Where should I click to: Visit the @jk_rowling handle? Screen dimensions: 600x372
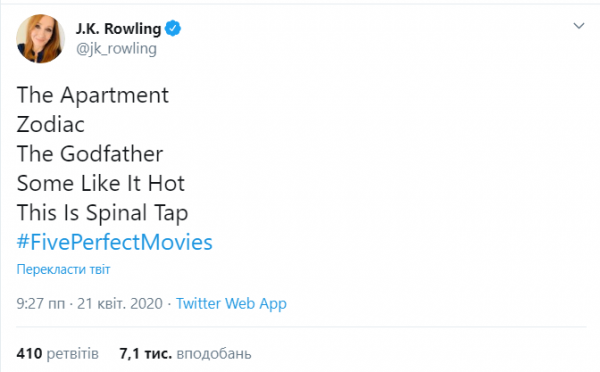click(116, 49)
